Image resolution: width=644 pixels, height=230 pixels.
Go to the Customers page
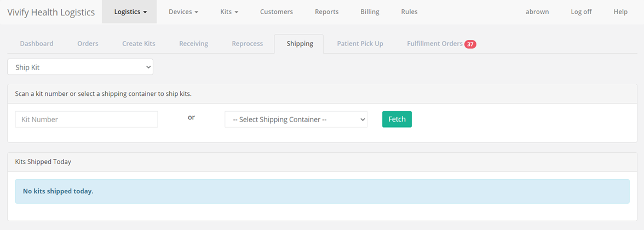[277, 12]
